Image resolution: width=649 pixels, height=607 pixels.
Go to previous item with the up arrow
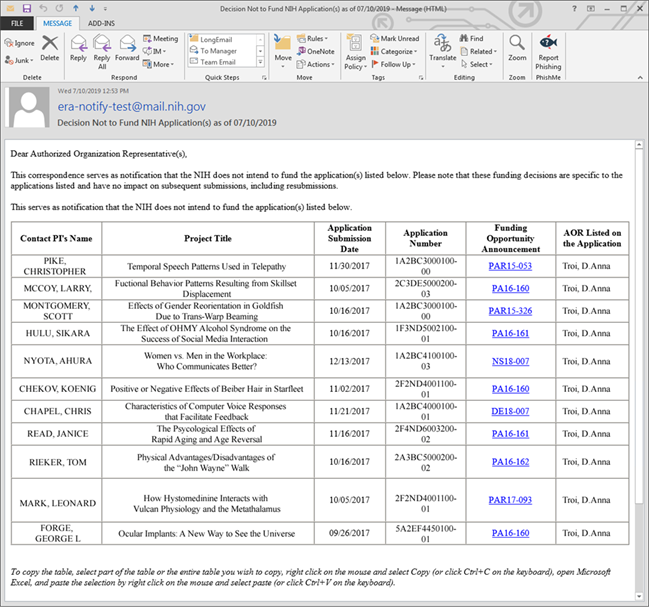coord(76,8)
